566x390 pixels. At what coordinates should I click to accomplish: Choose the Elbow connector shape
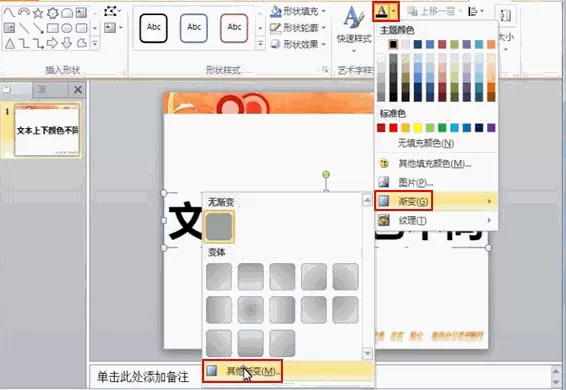coord(24,44)
